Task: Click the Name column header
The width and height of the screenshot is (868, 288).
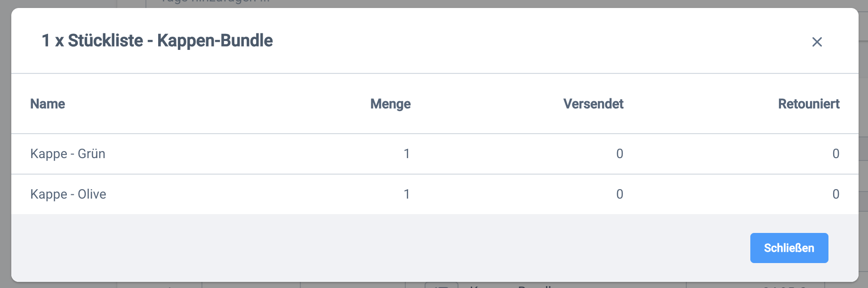Action: click(48, 104)
